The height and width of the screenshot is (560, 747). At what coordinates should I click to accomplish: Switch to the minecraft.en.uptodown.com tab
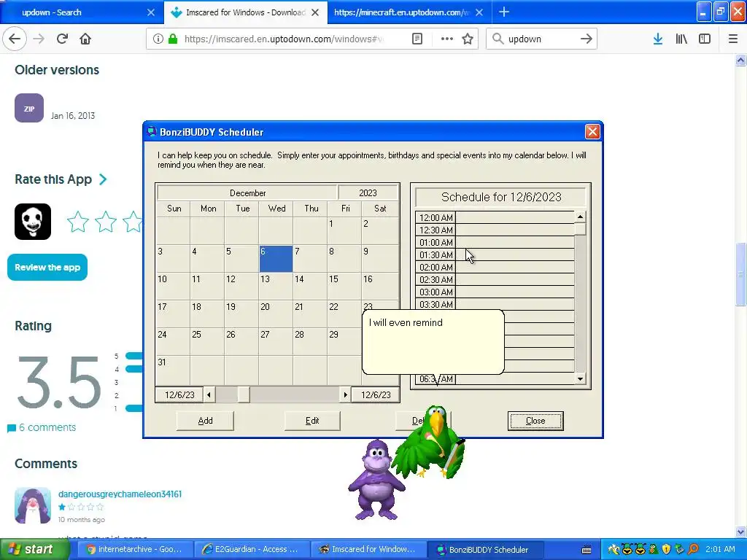click(409, 12)
